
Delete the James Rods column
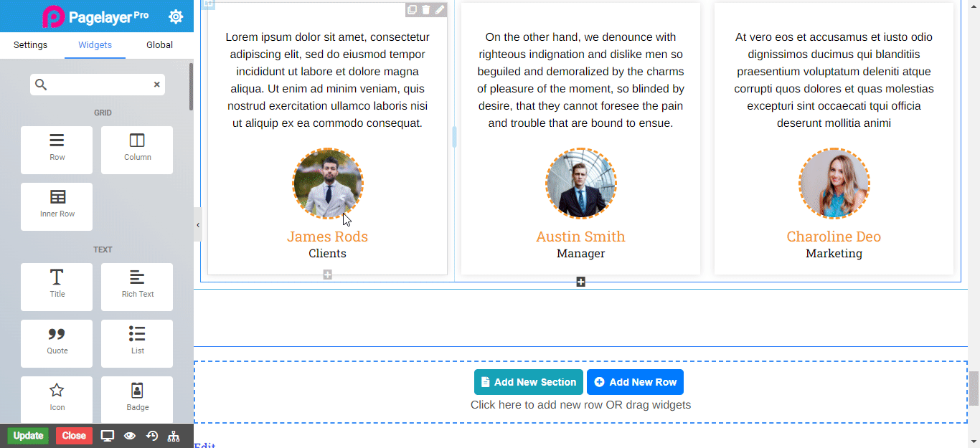pos(426,9)
